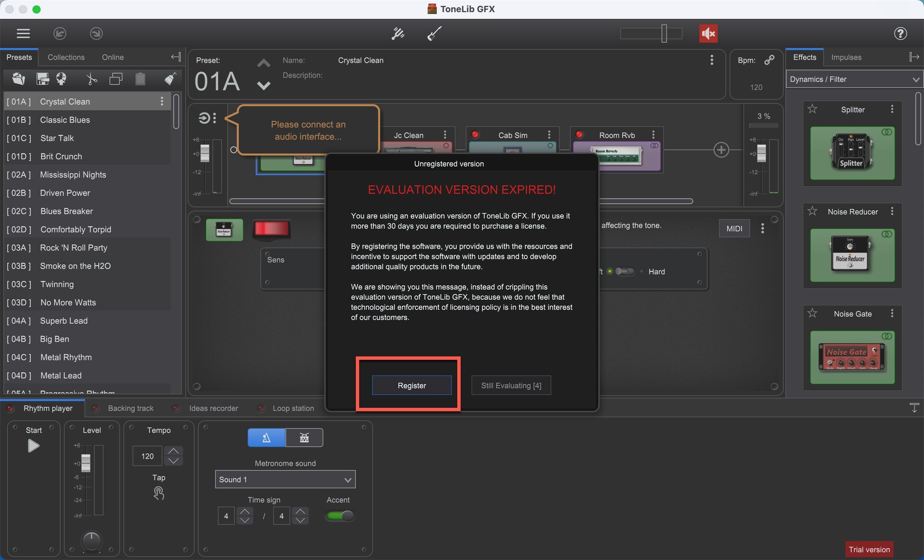Image resolution: width=924 pixels, height=560 pixels.
Task: Click the clear brush icon
Action: (170, 79)
